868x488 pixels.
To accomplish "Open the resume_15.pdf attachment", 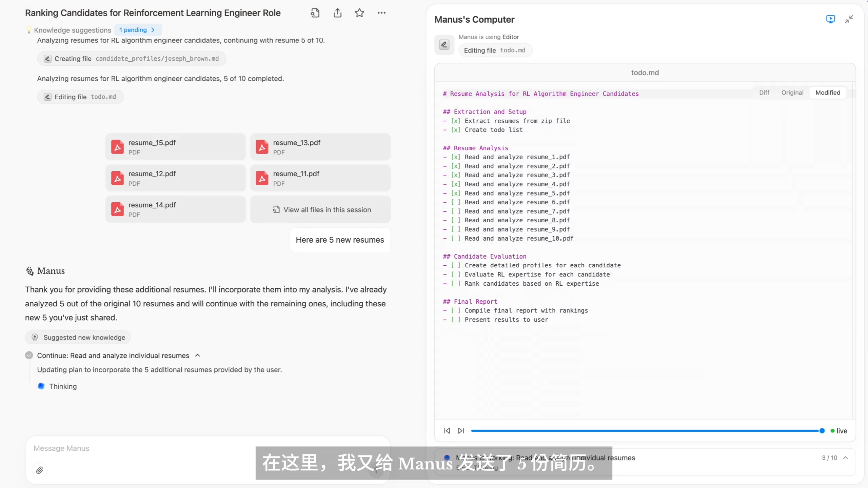I will [175, 147].
